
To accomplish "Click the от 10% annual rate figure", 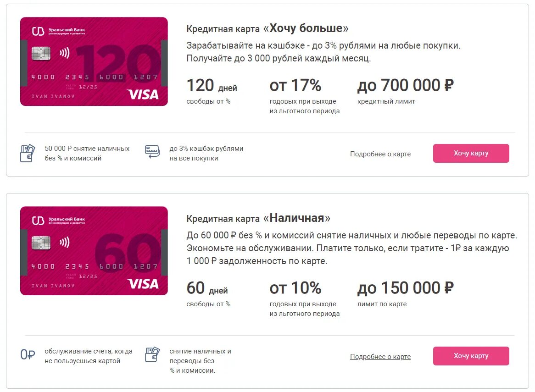I will [x=295, y=288].
